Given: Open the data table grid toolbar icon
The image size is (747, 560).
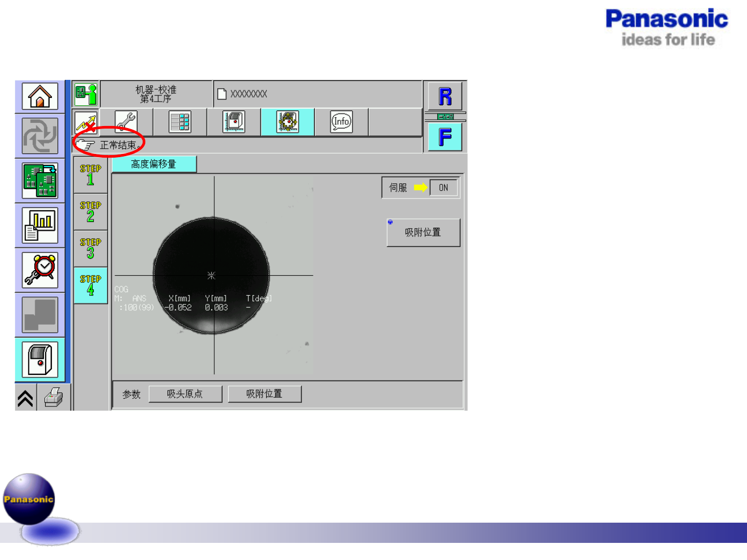Looking at the screenshot, I should pos(180,122).
